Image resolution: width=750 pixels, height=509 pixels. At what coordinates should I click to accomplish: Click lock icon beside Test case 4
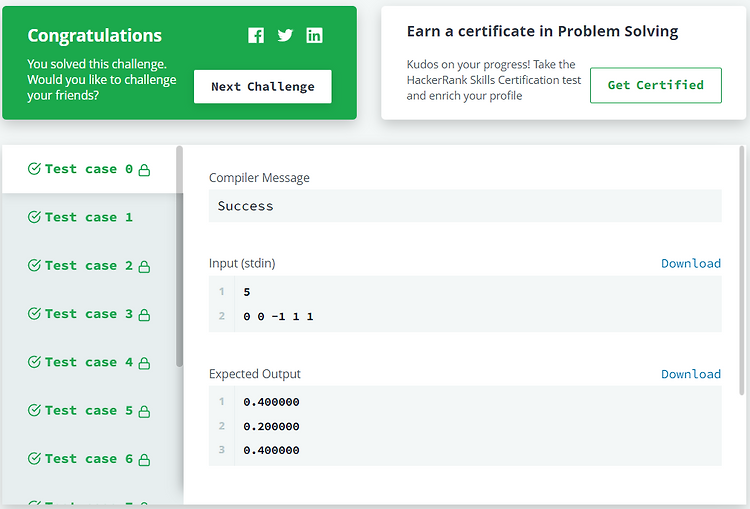[x=144, y=363]
